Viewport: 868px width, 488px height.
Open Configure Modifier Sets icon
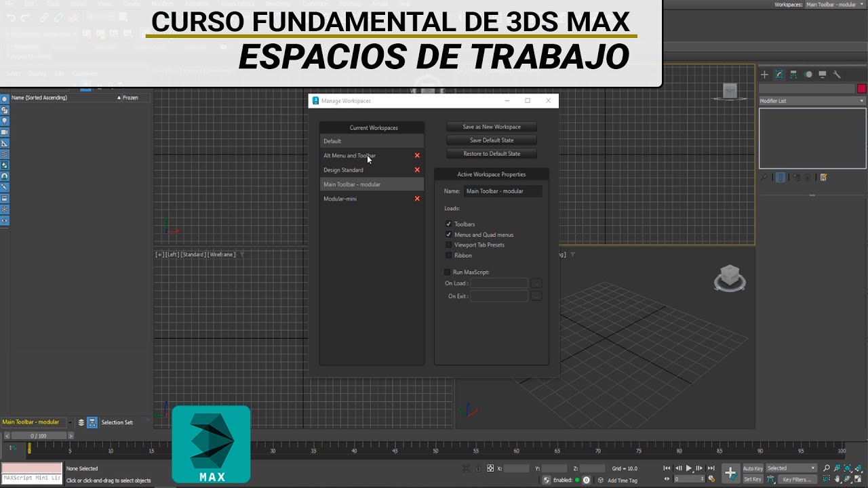pos(823,178)
